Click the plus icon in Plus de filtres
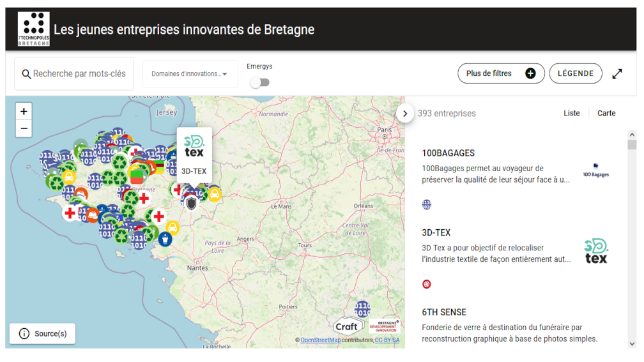This screenshot has width=644, height=362. click(530, 73)
